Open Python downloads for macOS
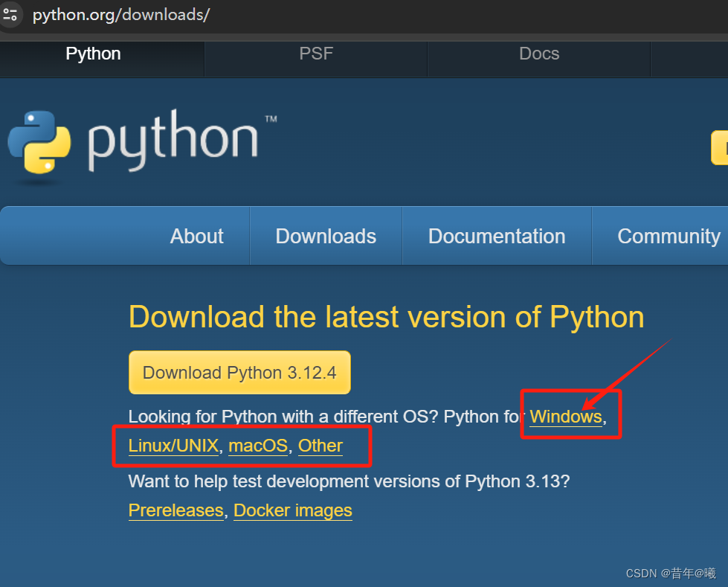 (x=258, y=445)
